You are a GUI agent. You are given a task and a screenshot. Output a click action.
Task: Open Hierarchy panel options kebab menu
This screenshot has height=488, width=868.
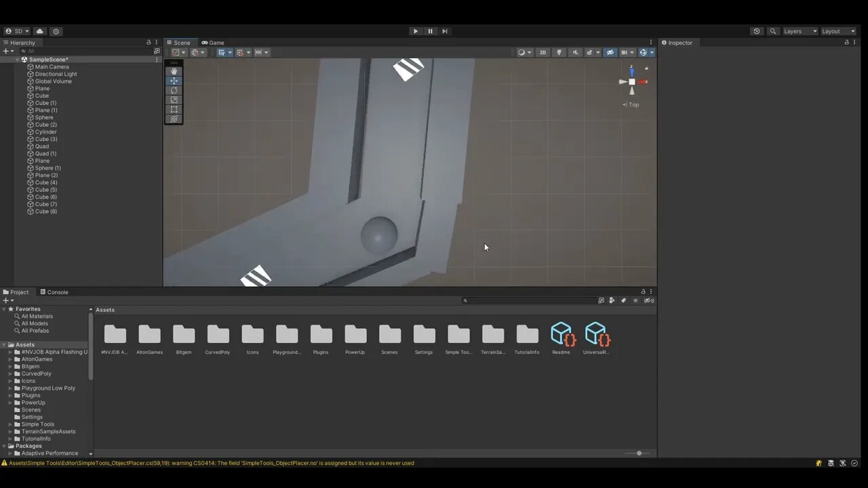point(157,43)
